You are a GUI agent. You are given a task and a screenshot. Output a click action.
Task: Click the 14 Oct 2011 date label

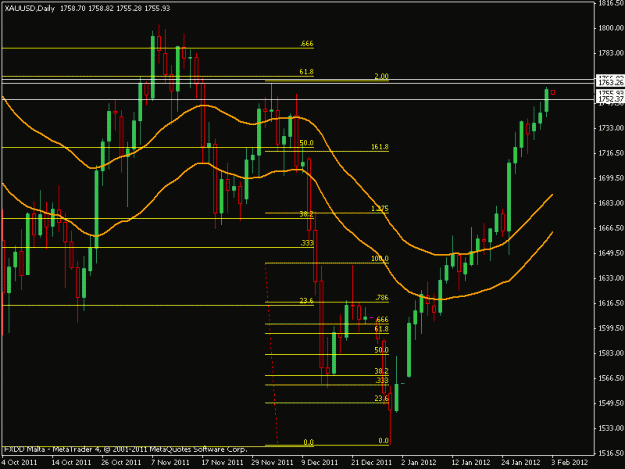(x=71, y=462)
